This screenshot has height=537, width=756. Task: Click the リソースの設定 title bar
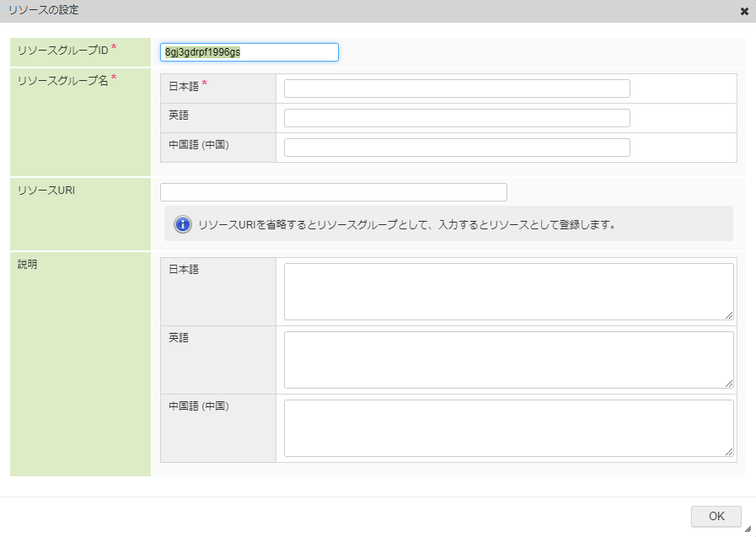[x=337, y=11]
